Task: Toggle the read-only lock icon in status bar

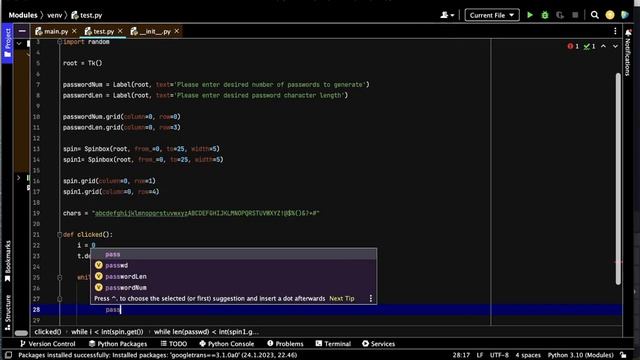Action: [x=623, y=355]
